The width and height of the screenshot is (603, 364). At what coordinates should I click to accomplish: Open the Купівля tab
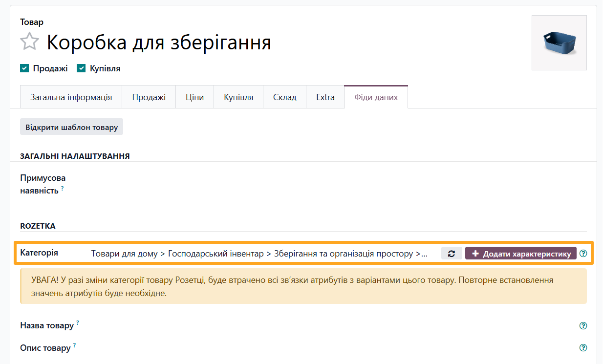click(238, 97)
